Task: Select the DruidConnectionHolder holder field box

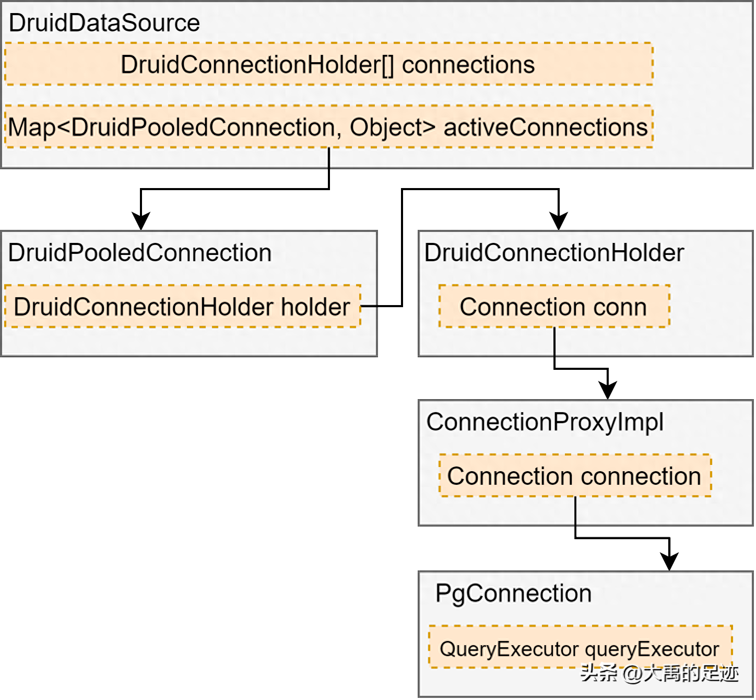Action: (x=183, y=306)
